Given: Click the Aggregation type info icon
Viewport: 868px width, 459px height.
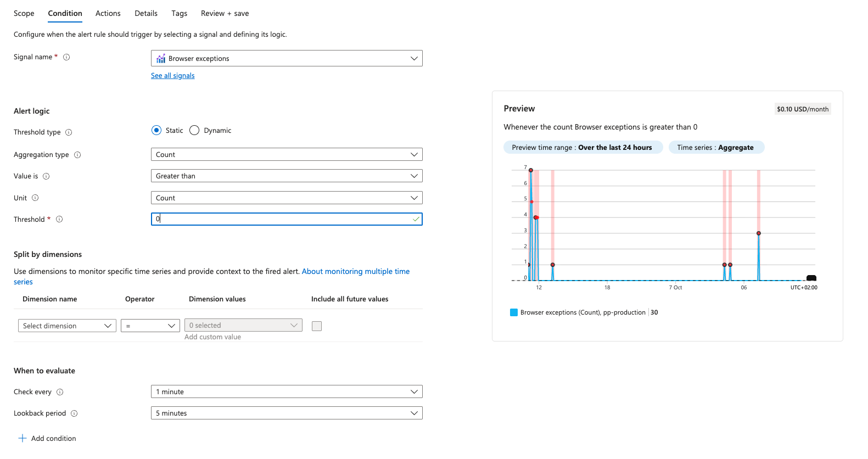Looking at the screenshot, I should click(77, 155).
